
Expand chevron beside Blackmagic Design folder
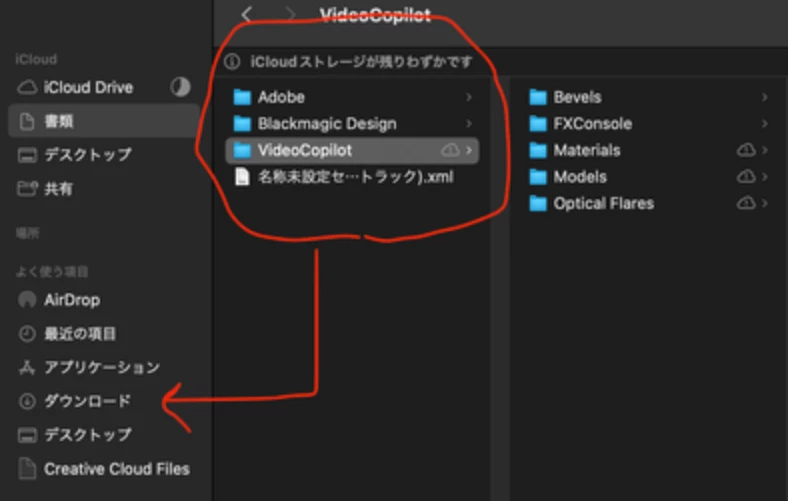[469, 124]
